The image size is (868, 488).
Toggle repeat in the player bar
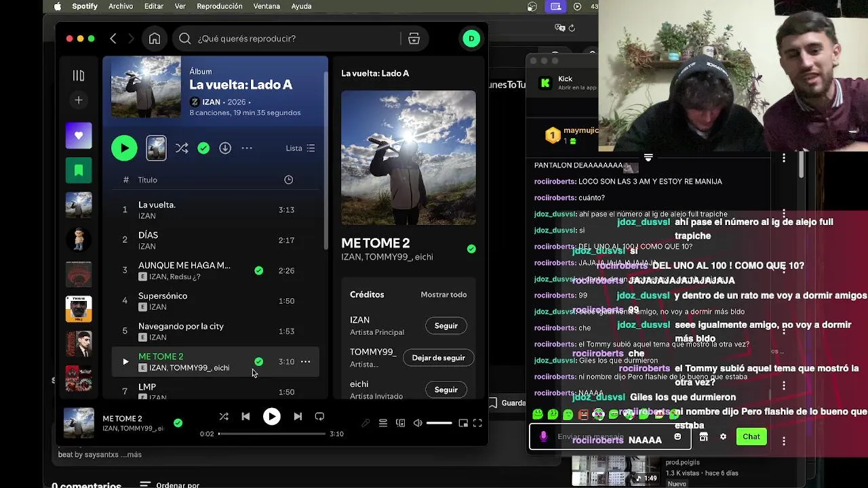[x=319, y=417]
